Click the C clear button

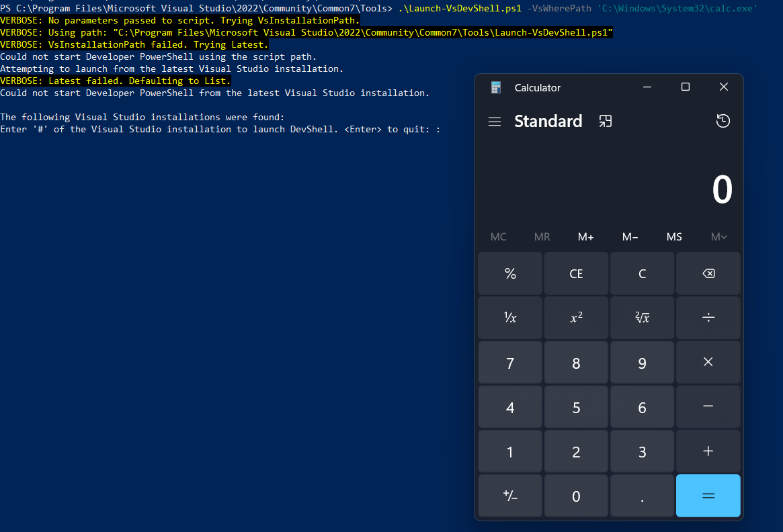coord(642,273)
